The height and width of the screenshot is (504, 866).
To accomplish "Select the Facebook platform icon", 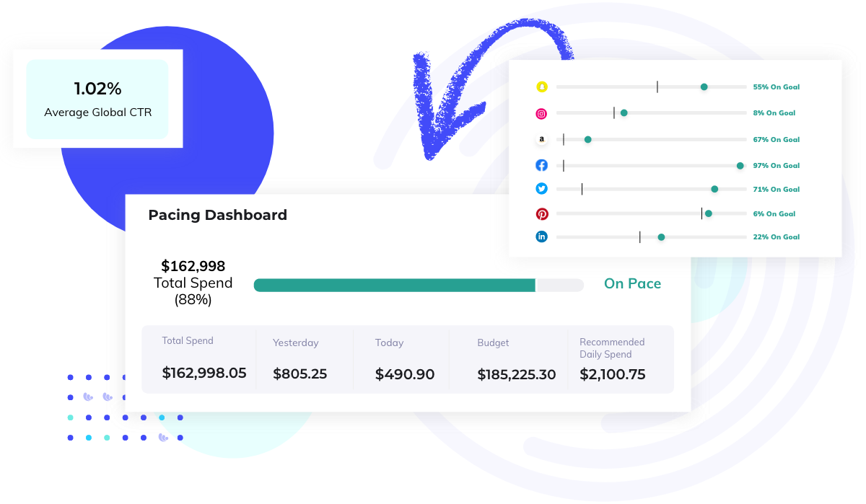I will click(x=541, y=165).
